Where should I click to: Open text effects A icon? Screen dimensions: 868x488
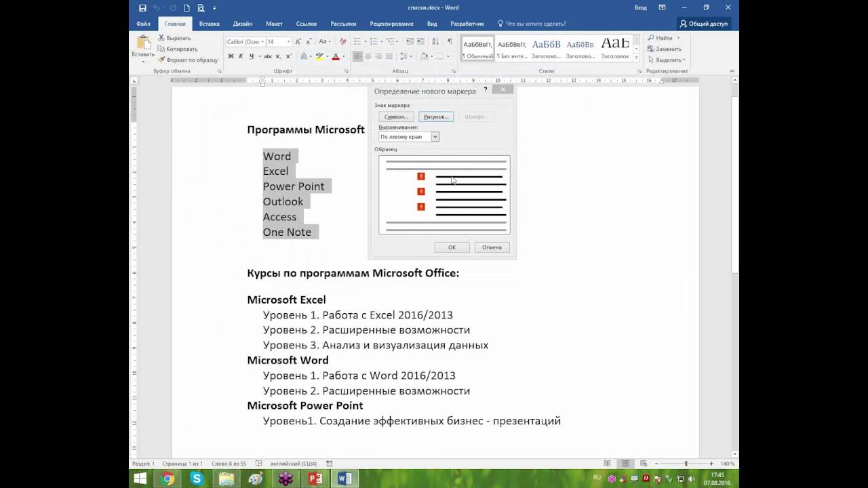pyautogui.click(x=303, y=56)
